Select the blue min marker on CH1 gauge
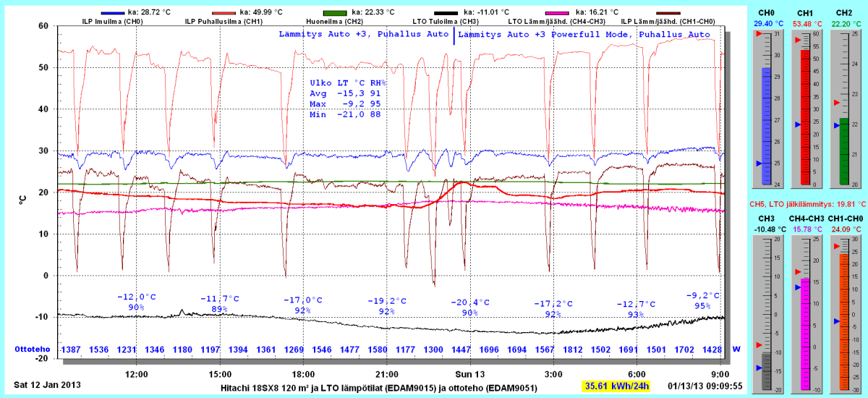The height and width of the screenshot is (398, 868). point(798,125)
